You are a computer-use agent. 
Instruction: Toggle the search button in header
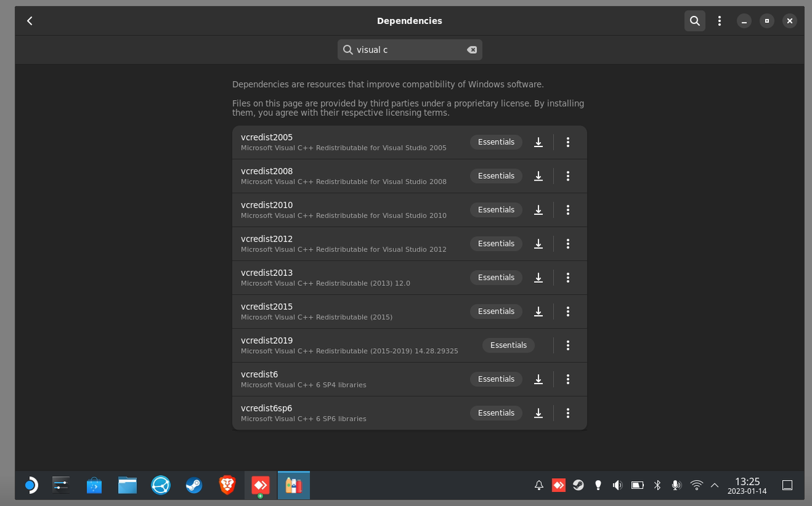click(695, 21)
